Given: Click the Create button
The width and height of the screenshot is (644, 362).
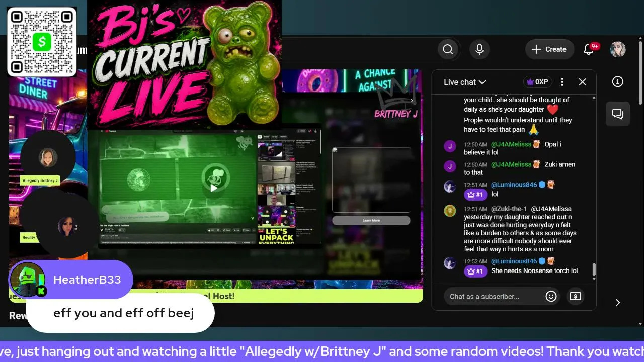Looking at the screenshot, I should click(549, 49).
